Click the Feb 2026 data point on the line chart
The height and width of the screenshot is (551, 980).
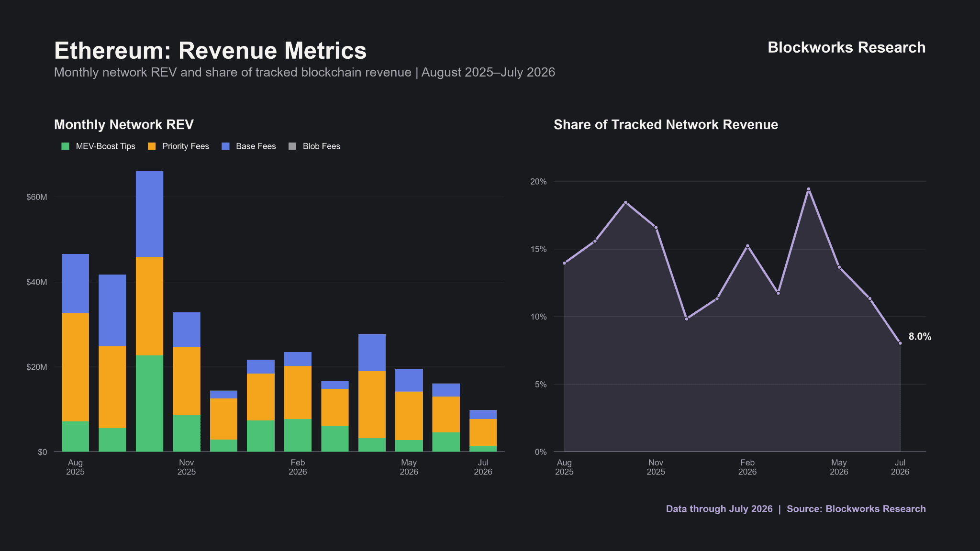click(747, 246)
